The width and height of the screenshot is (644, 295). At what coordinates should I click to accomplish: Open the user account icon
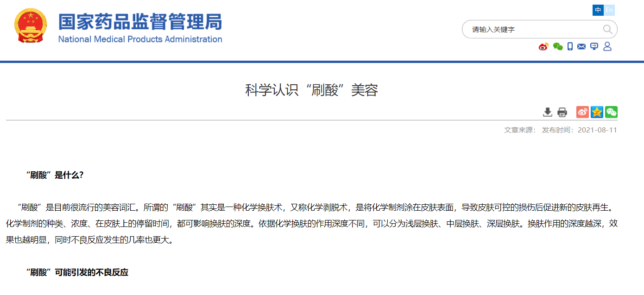tap(607, 47)
